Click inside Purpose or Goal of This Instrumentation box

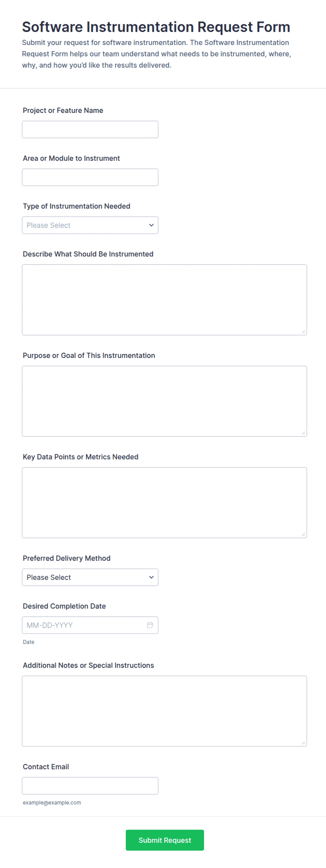coord(164,401)
